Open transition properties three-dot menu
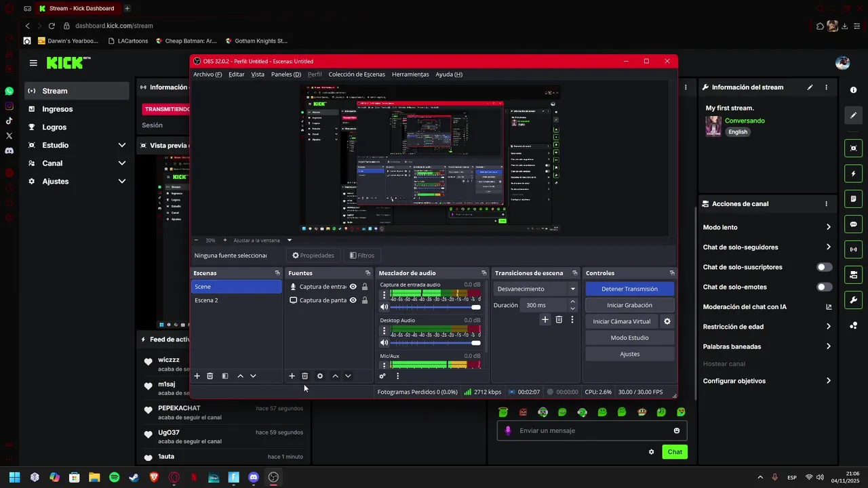This screenshot has width=868, height=488. point(572,319)
